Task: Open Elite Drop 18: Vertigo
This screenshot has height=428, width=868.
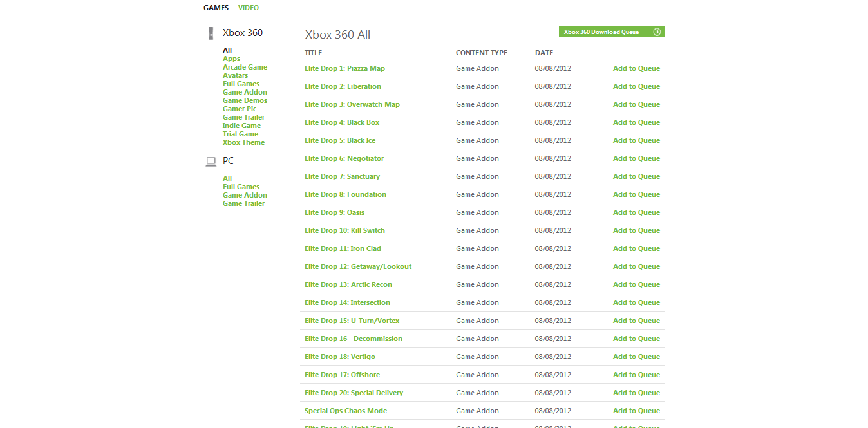Action: point(340,357)
